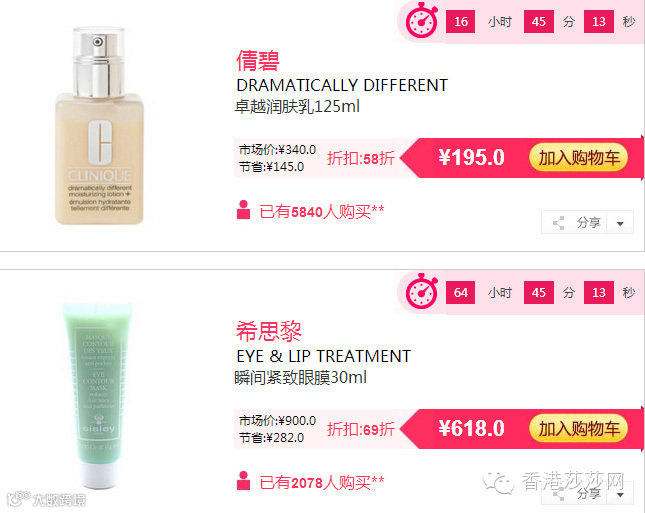This screenshot has height=513, width=645.
Task: Click the share icon in the Clinique 分享 box
Action: pos(559,223)
